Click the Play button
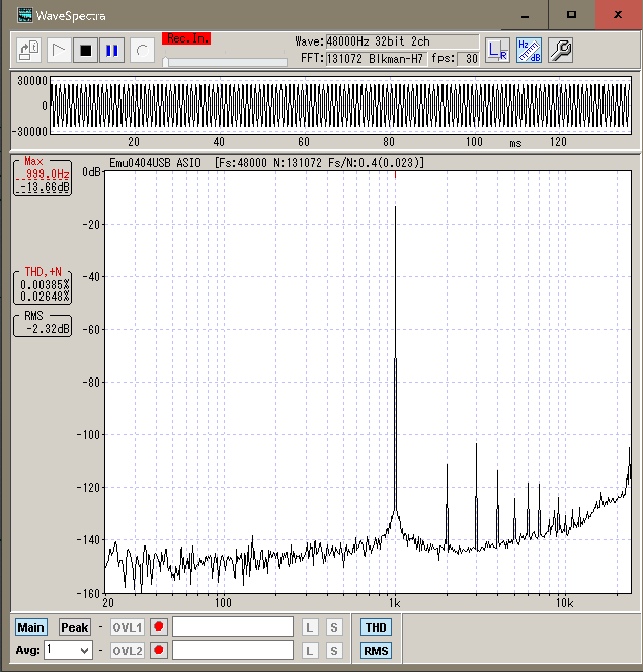Image resolution: width=643 pixels, height=672 pixels. (59, 50)
